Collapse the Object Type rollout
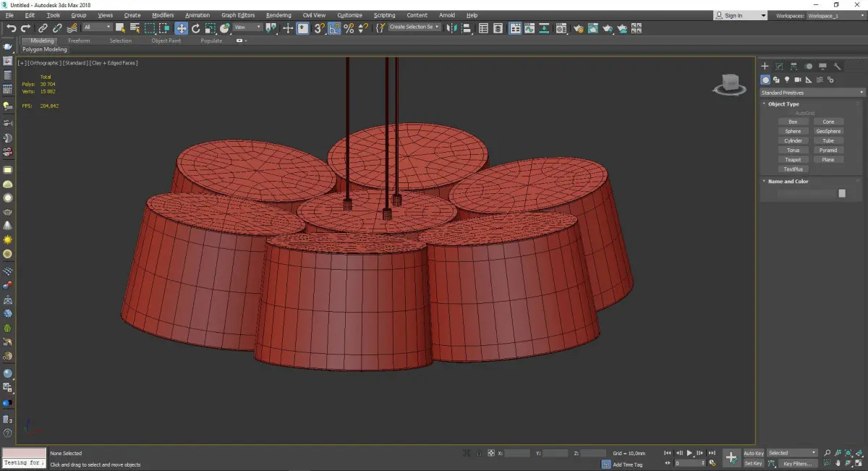 pos(783,104)
